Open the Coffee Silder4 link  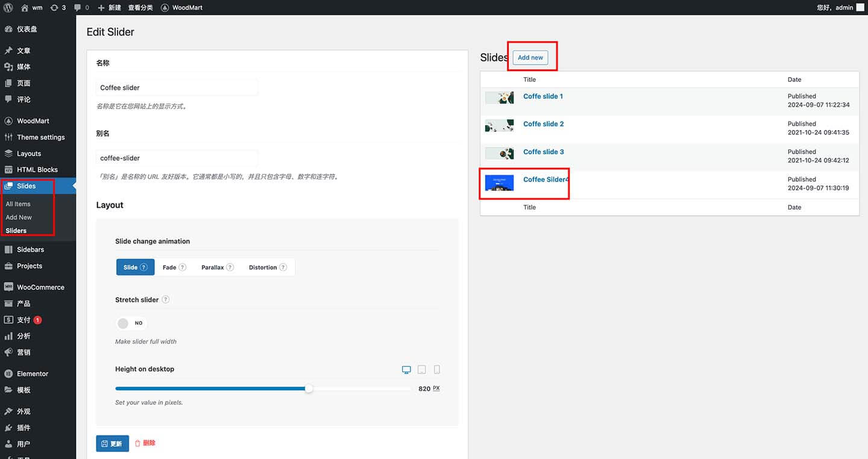pyautogui.click(x=546, y=180)
